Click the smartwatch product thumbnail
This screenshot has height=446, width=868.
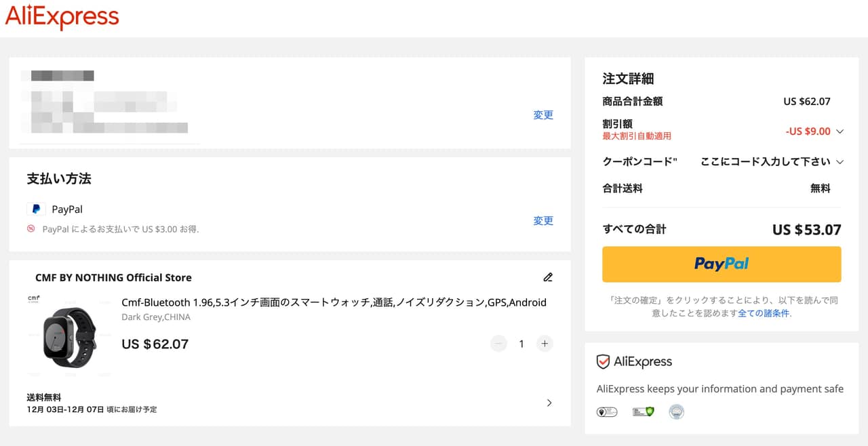(x=70, y=337)
